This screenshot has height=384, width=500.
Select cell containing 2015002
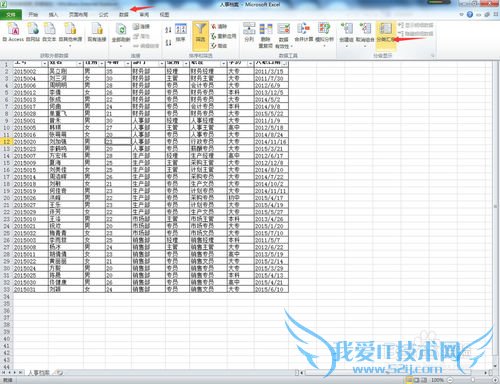tap(30, 71)
